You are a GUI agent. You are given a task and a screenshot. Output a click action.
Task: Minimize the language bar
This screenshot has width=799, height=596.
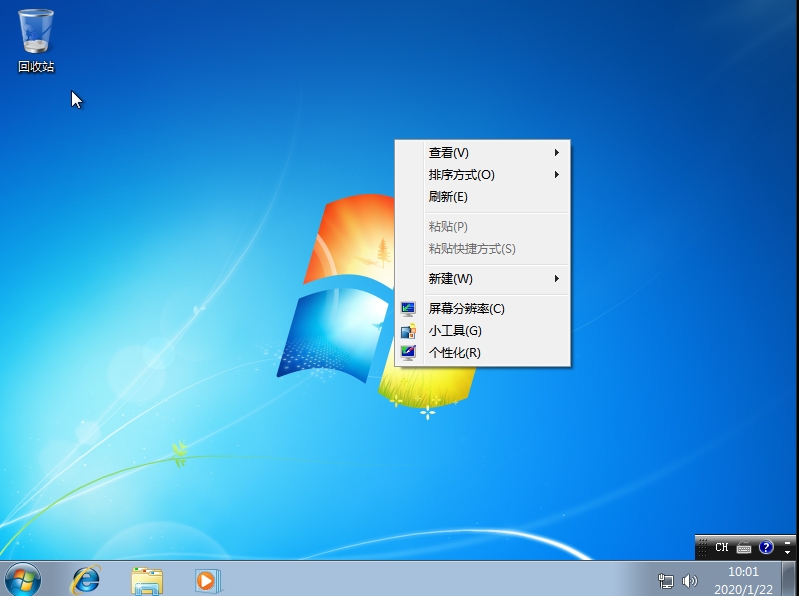pyautogui.click(x=788, y=543)
